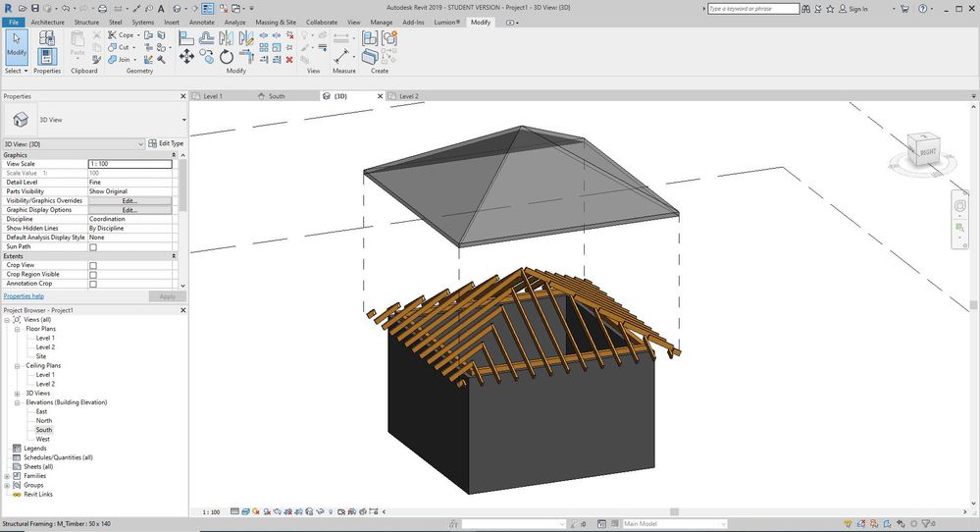Open the Properties help link
Screen dimensions: 980x532
pyautogui.click(x=24, y=296)
